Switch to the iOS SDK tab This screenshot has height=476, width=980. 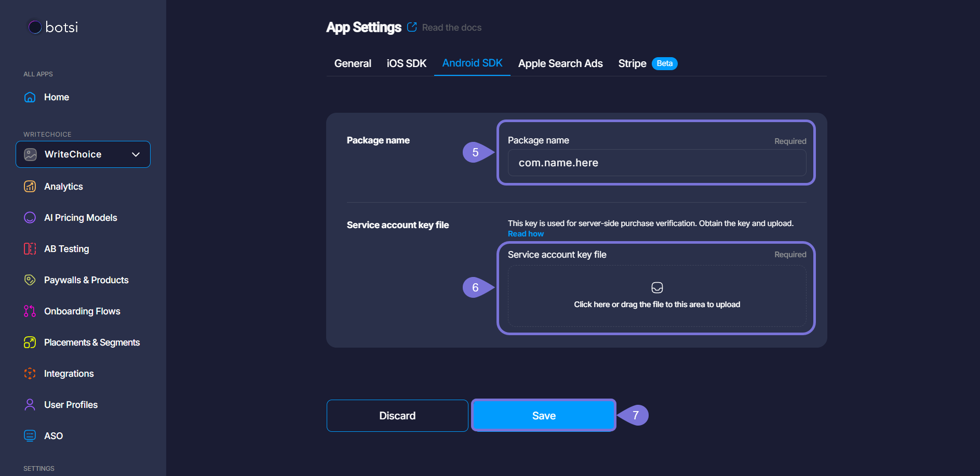coord(406,63)
